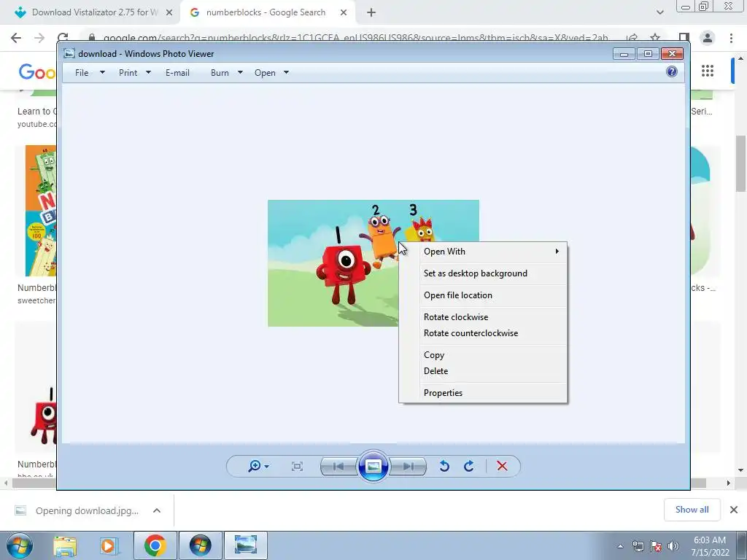The height and width of the screenshot is (560, 747).
Task: Expand the Burn dropdown arrow
Action: [240, 73]
